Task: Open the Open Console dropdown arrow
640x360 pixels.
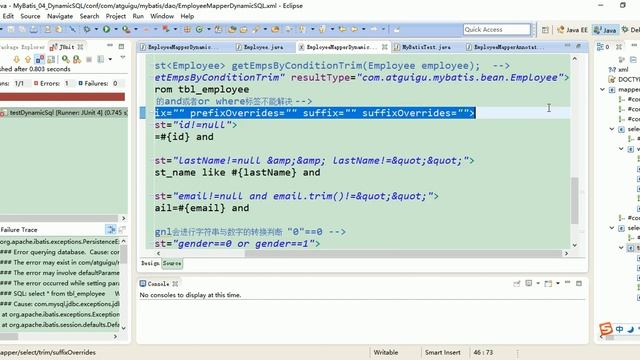Action: tap(558, 283)
